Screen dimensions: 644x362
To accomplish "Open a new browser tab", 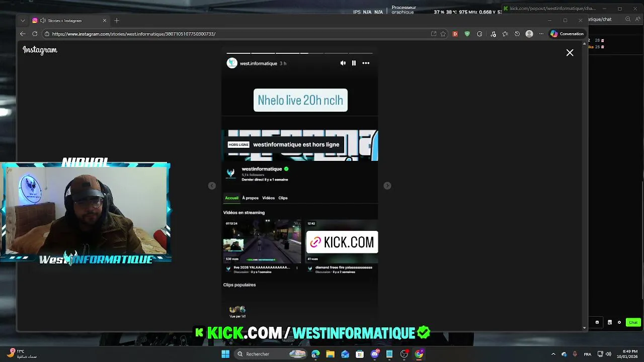I will click(117, 21).
